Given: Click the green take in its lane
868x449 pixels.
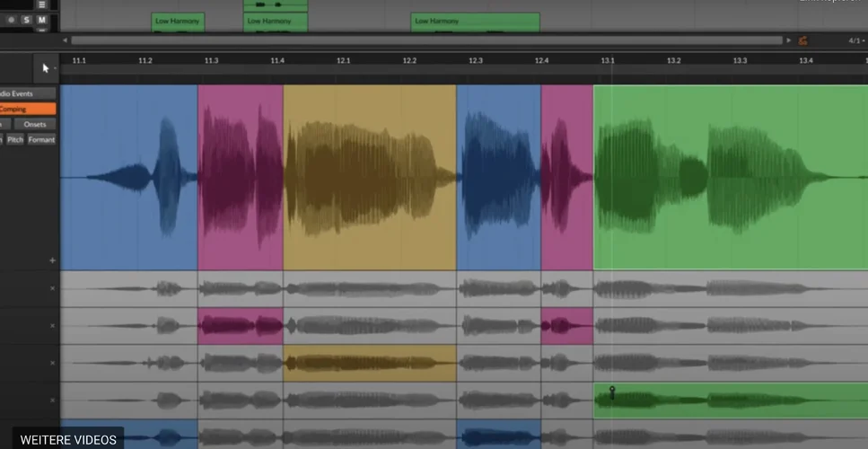Looking at the screenshot, I should tap(731, 401).
